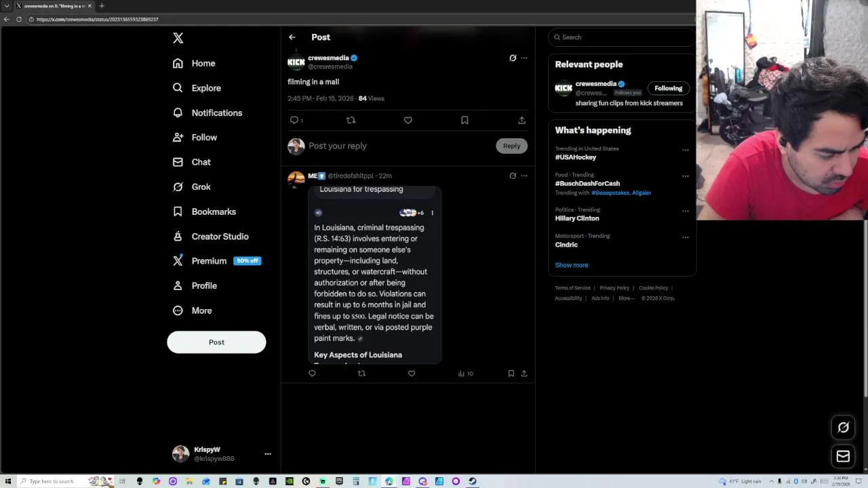Click Grok icon on crewesmedia post

[513, 58]
